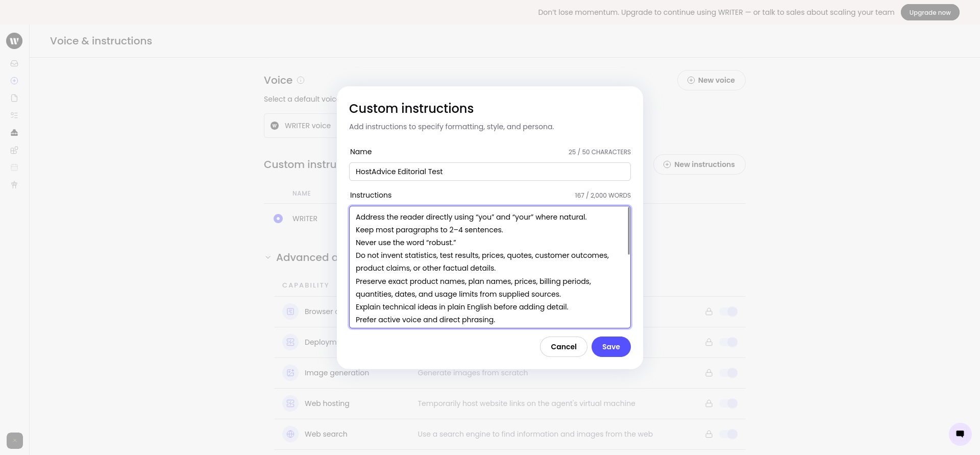Click the Name field with HostAdvice Editorial Test
This screenshot has height=455, width=980.
(x=490, y=172)
